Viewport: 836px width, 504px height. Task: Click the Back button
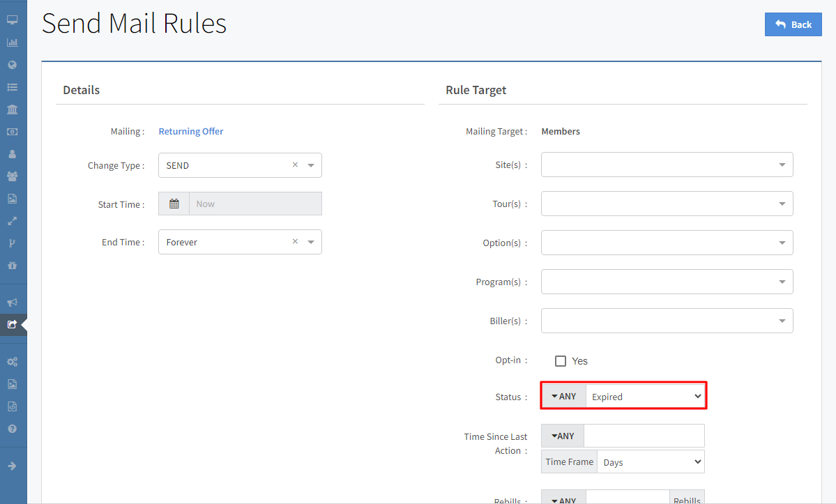pyautogui.click(x=793, y=24)
